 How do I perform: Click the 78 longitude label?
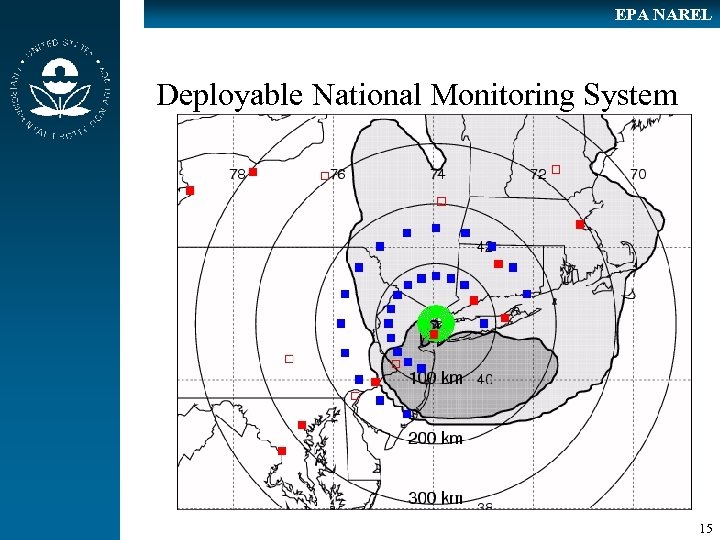click(x=237, y=174)
